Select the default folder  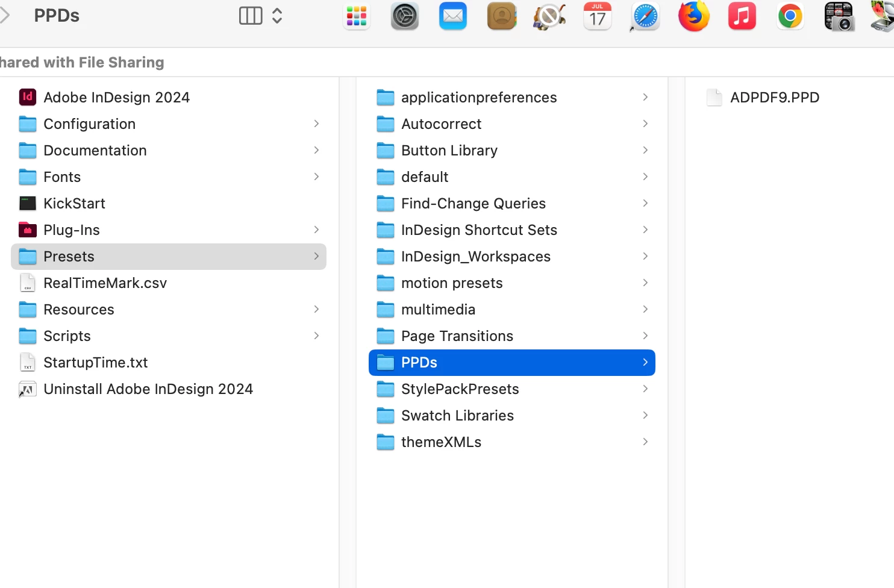tap(512, 177)
